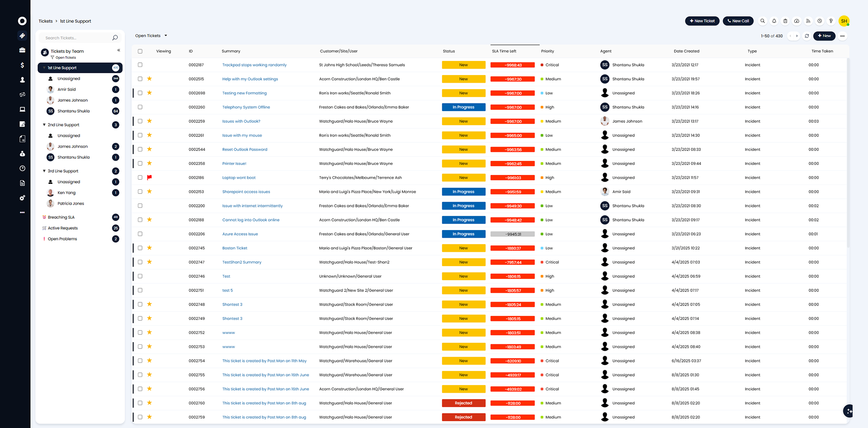Open the dashboard gauge icon in the header

click(x=797, y=21)
